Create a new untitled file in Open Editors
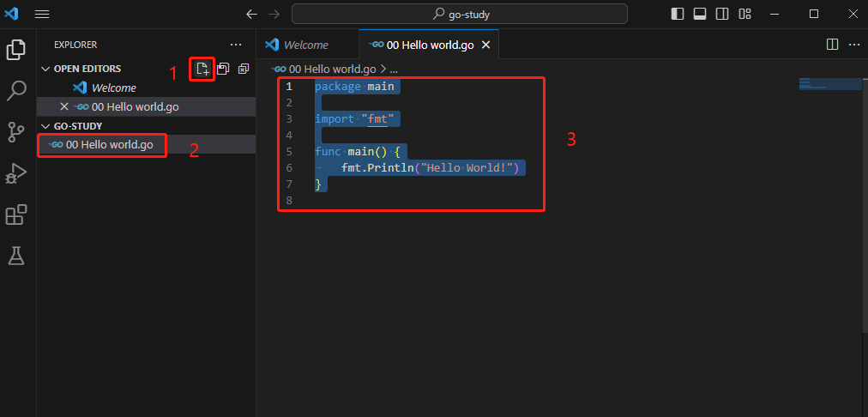The image size is (868, 417). pyautogui.click(x=202, y=69)
